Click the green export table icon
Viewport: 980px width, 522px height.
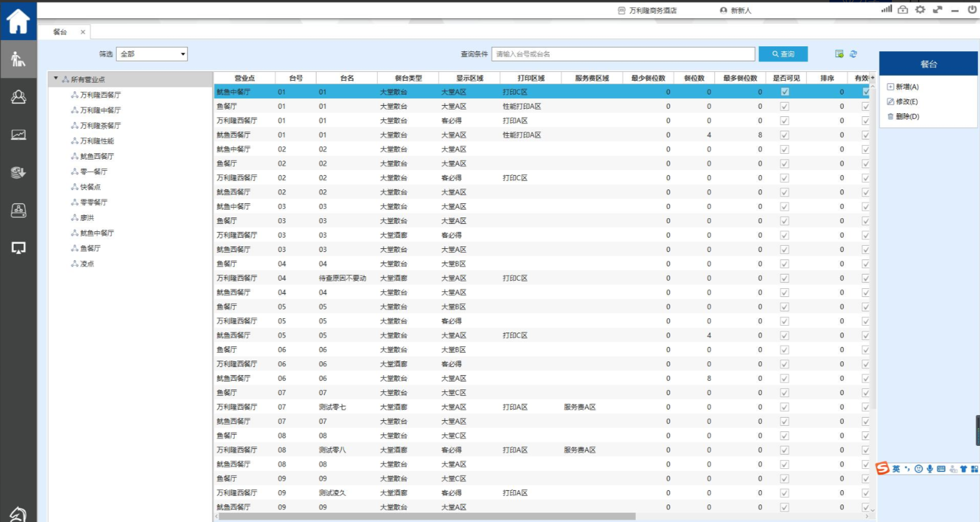(x=839, y=54)
